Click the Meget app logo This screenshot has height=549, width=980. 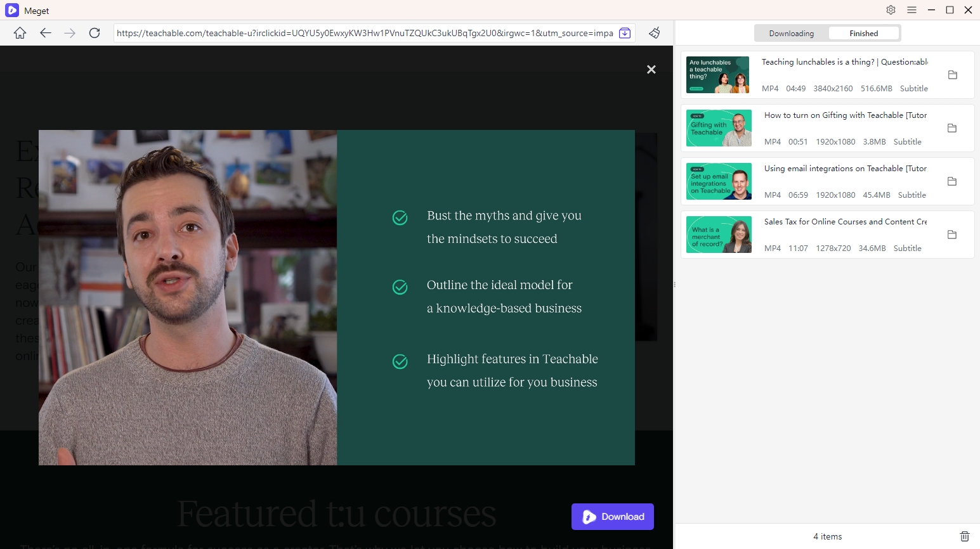(x=12, y=10)
